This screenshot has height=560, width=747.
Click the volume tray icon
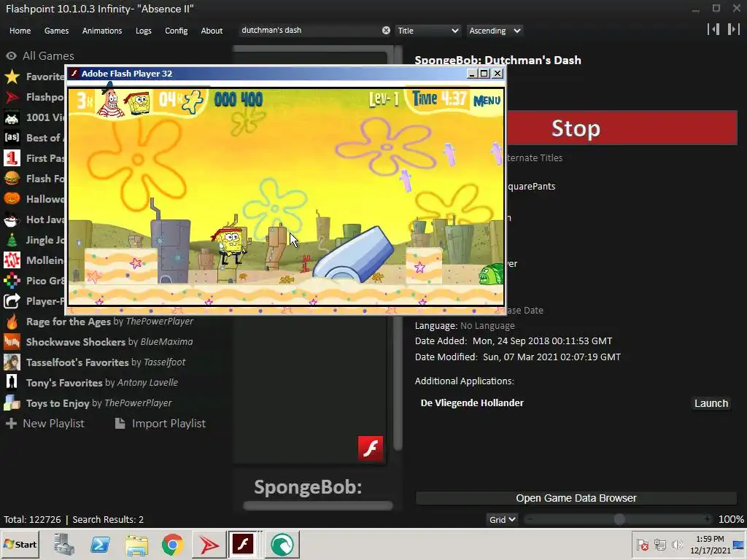tap(677, 545)
